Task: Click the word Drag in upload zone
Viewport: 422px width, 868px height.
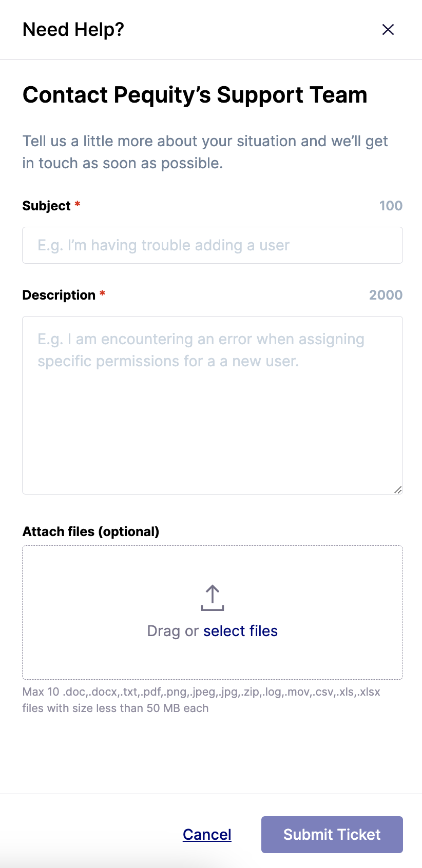Action: click(x=164, y=631)
